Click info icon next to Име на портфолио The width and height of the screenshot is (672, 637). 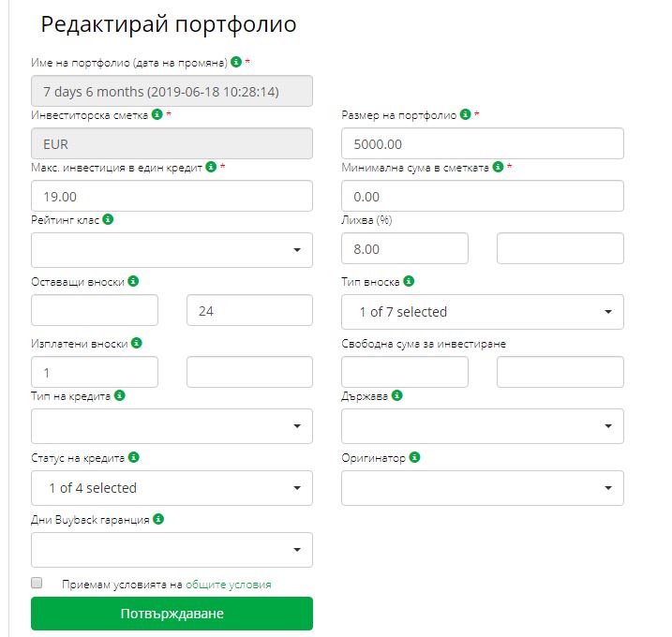pyautogui.click(x=236, y=62)
